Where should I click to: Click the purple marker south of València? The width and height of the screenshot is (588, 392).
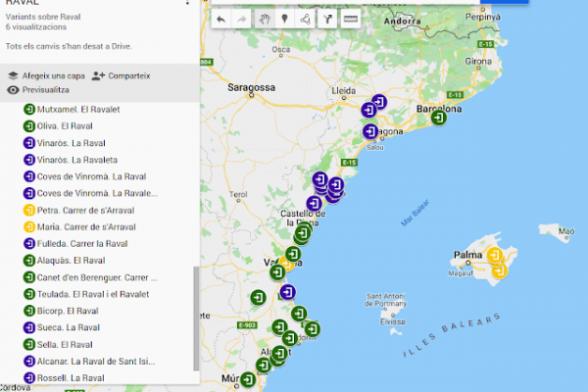287,292
